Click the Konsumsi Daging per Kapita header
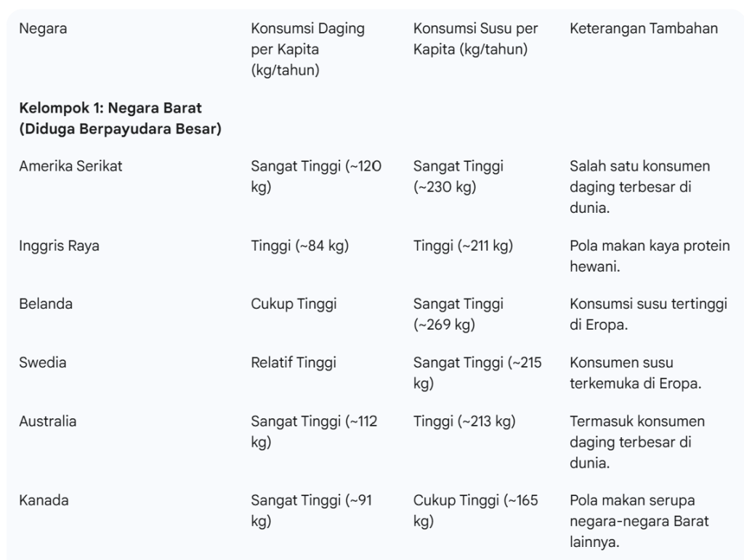Viewport: 744px width, 560px height. (x=307, y=49)
